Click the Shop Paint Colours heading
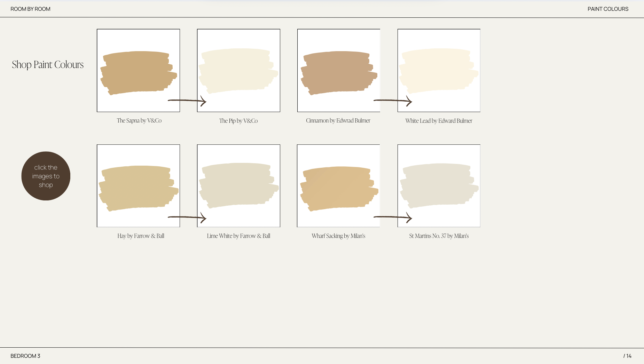 click(x=48, y=65)
